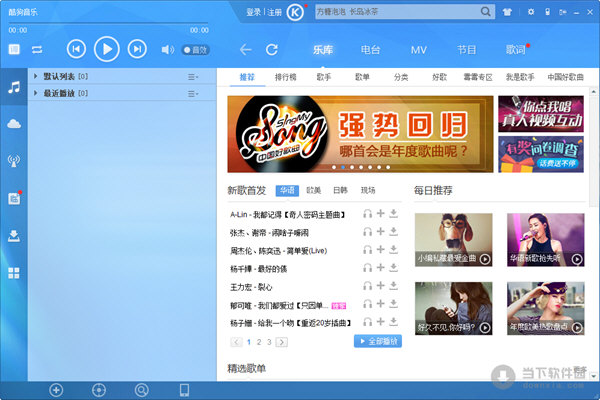
Task: Go to page 3 of new songs
Action: (x=269, y=342)
